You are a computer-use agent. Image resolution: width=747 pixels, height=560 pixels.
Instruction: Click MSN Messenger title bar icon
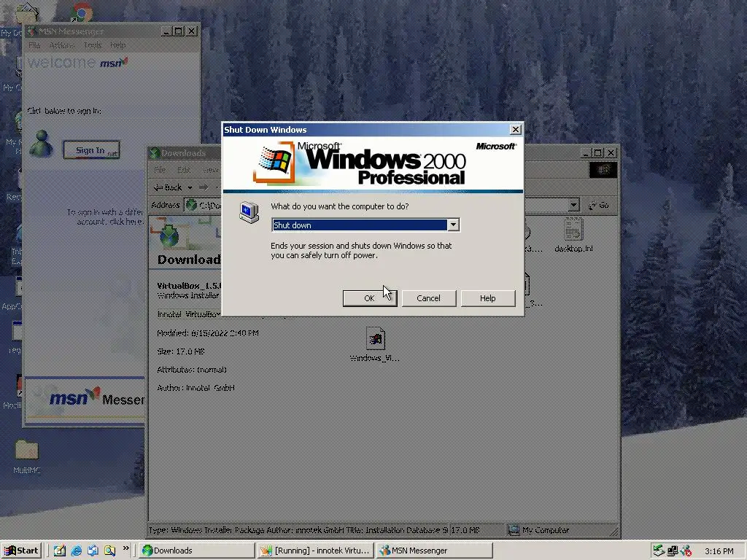pos(31,31)
